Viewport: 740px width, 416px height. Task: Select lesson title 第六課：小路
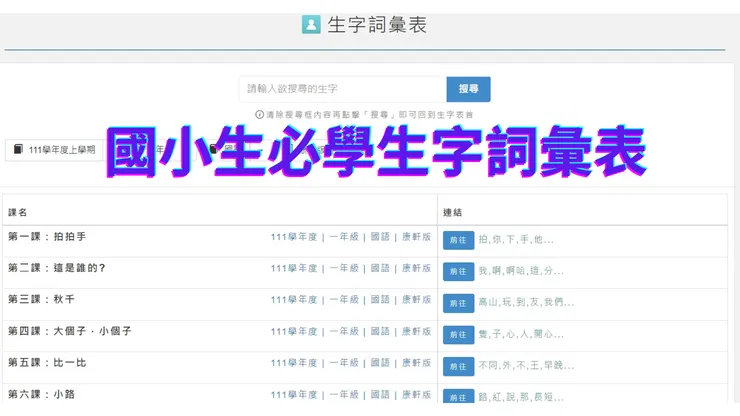tap(42, 394)
